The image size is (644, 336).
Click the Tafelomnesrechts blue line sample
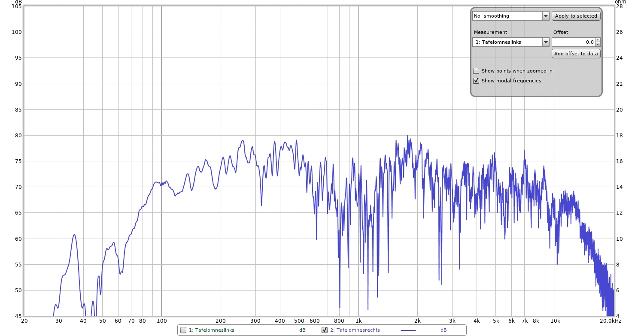click(408, 330)
